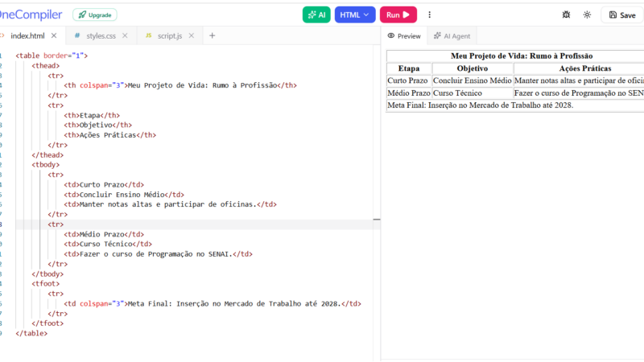Click the <td>Curso Técnico</td> code line
The image size is (644, 362).
[108, 245]
